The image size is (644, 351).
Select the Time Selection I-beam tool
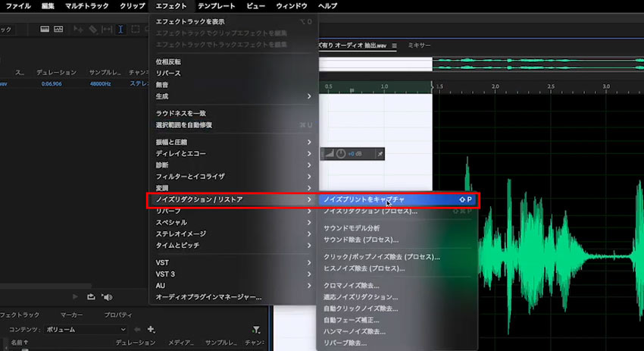pos(120,29)
